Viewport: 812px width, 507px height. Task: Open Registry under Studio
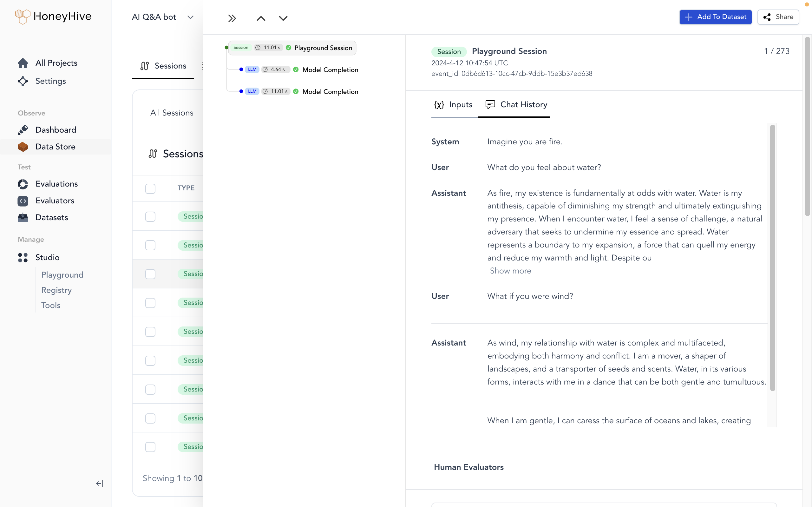point(56,290)
